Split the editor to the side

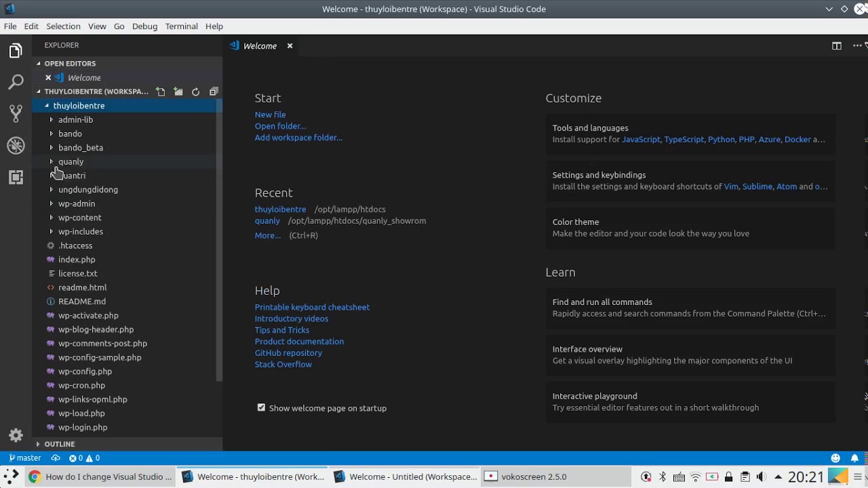[x=837, y=46]
